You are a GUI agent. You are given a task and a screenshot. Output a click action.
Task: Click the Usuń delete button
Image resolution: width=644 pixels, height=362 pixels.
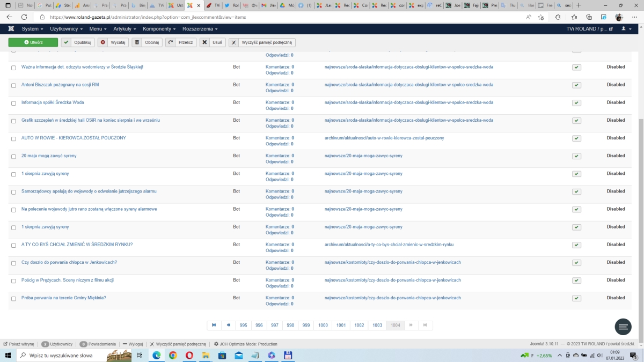pos(213,42)
